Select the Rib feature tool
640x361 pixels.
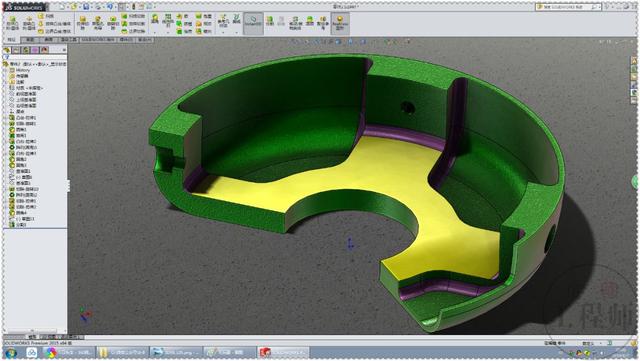coord(183,16)
